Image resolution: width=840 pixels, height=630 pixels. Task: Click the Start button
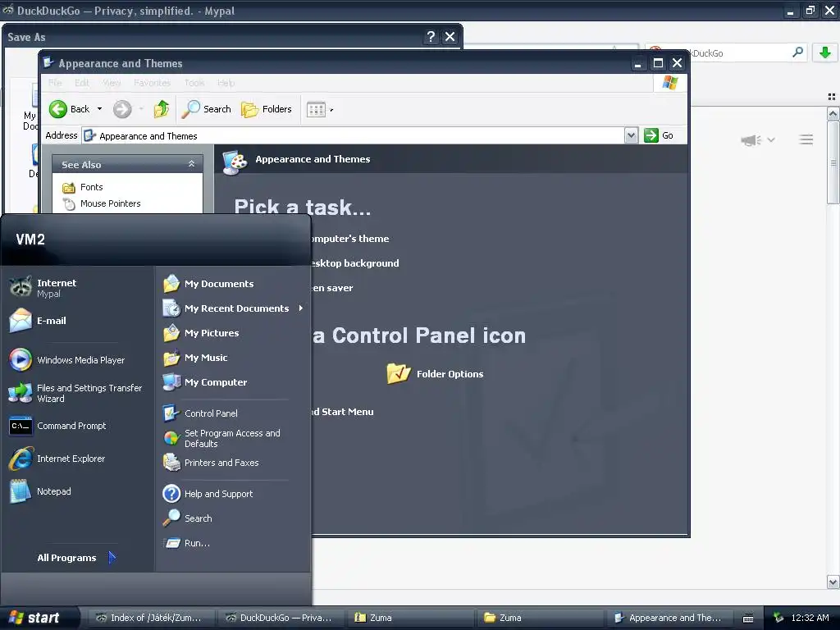click(39, 618)
